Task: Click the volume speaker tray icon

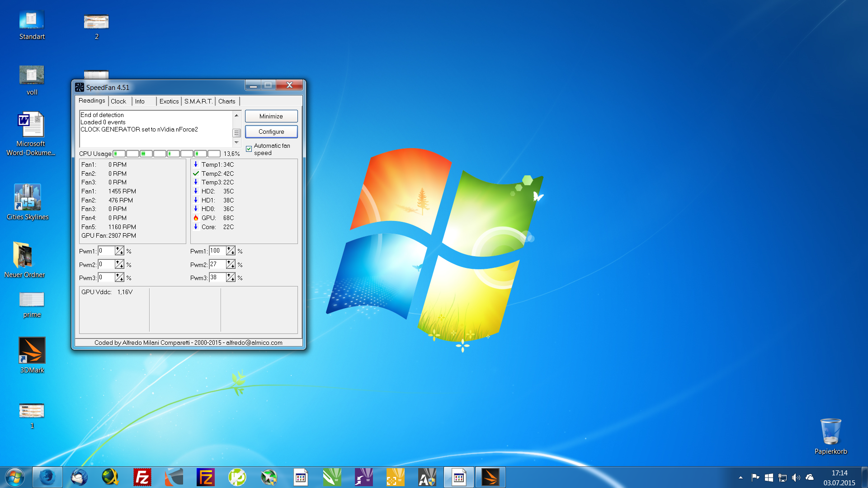Action: click(x=796, y=478)
